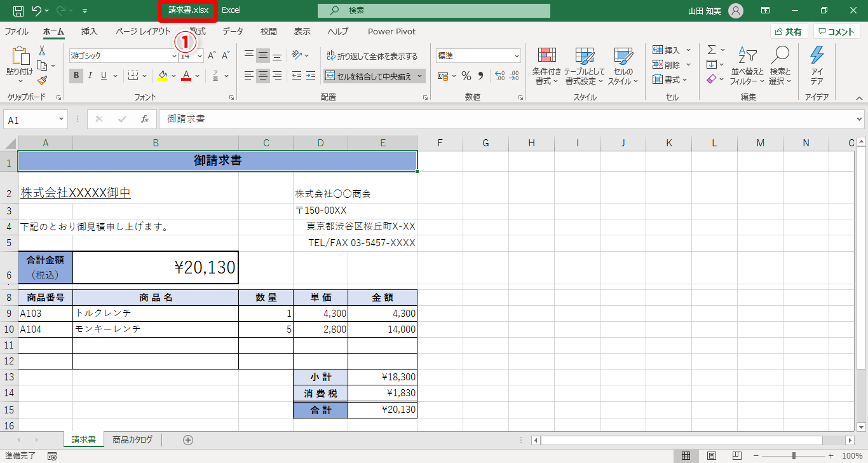Image resolution: width=868 pixels, height=463 pixels.
Task: Click the decrease indent icon
Action: point(297,76)
